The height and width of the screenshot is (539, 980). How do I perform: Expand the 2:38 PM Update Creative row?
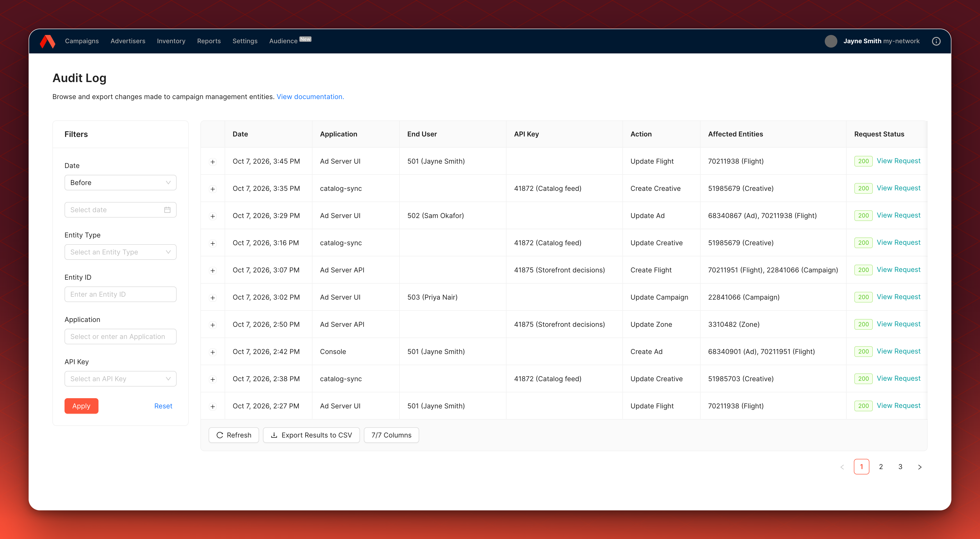point(213,379)
